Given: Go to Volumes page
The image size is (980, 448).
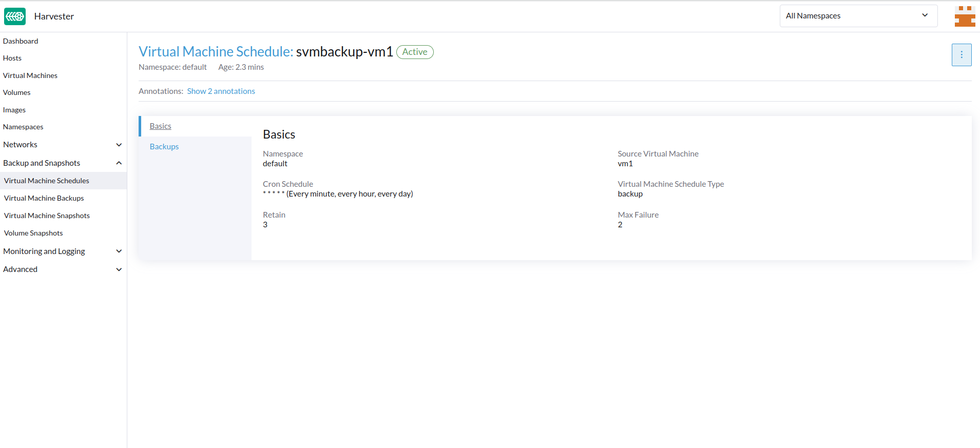Looking at the screenshot, I should pyautogui.click(x=17, y=92).
